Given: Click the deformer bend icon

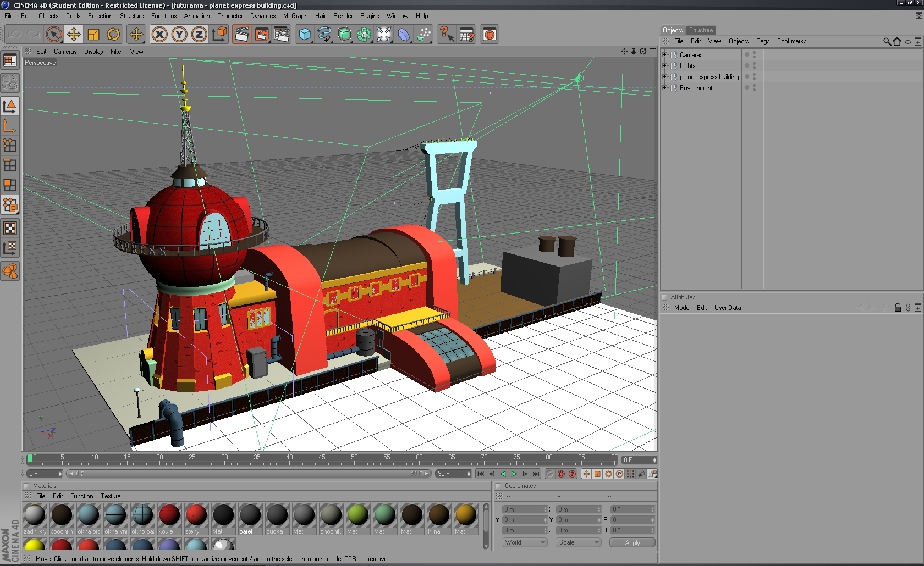Looking at the screenshot, I should pos(404,35).
